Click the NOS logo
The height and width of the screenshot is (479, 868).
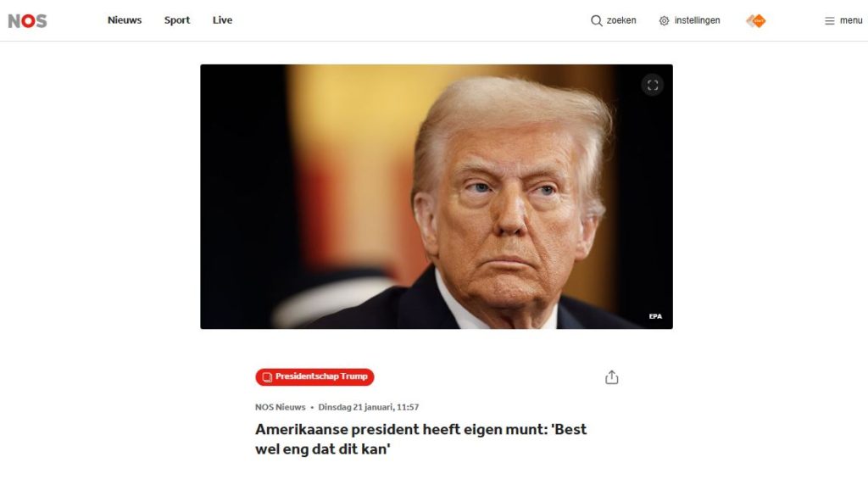[27, 21]
